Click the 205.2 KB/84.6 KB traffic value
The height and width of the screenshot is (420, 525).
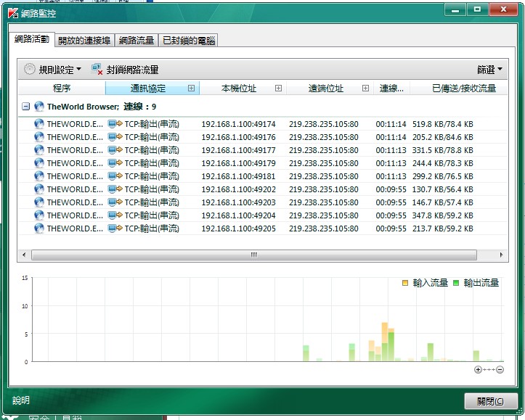[x=443, y=137]
